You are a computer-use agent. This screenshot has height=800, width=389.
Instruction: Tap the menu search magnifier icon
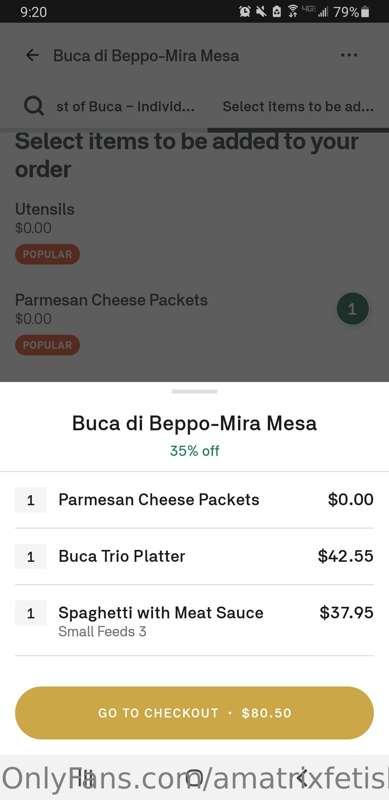pyautogui.click(x=34, y=106)
